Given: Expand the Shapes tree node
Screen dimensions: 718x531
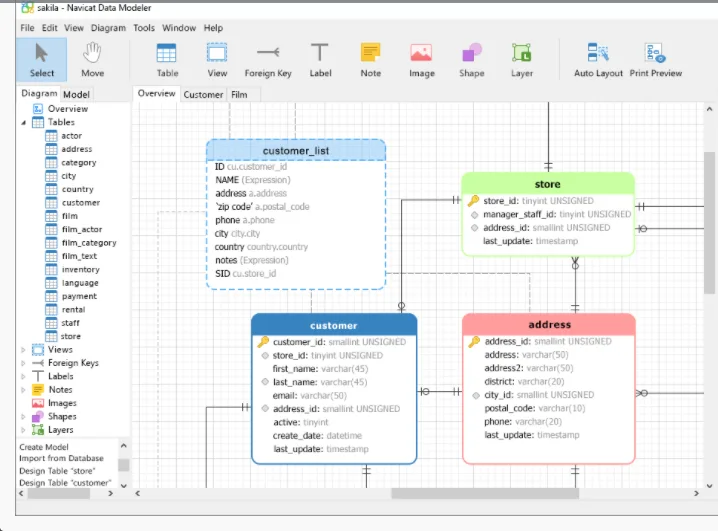Looking at the screenshot, I should [x=23, y=417].
